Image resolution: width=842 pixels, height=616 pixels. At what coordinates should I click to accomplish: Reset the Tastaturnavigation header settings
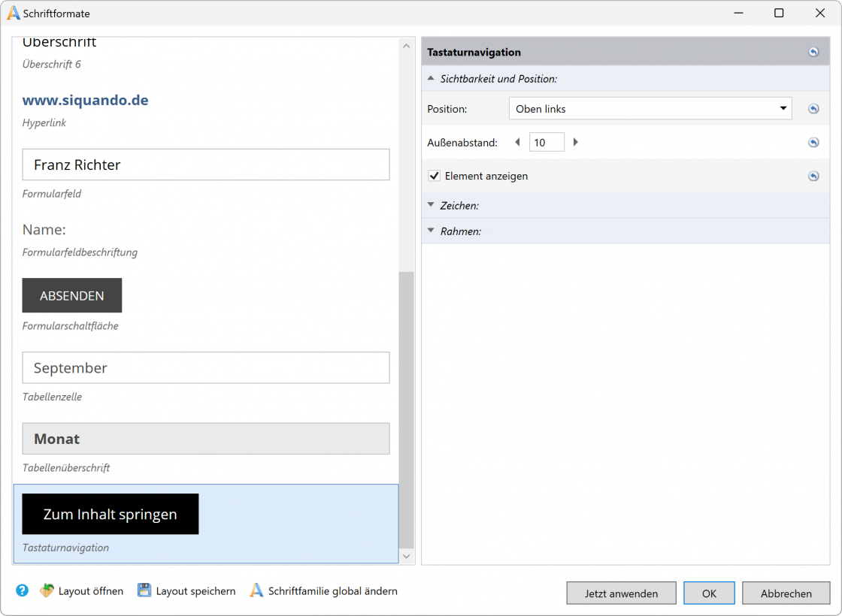point(813,52)
